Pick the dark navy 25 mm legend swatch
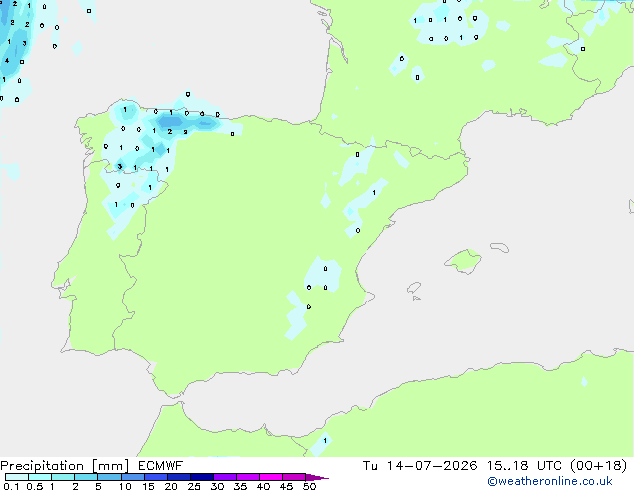634x490 pixels. click(202, 477)
